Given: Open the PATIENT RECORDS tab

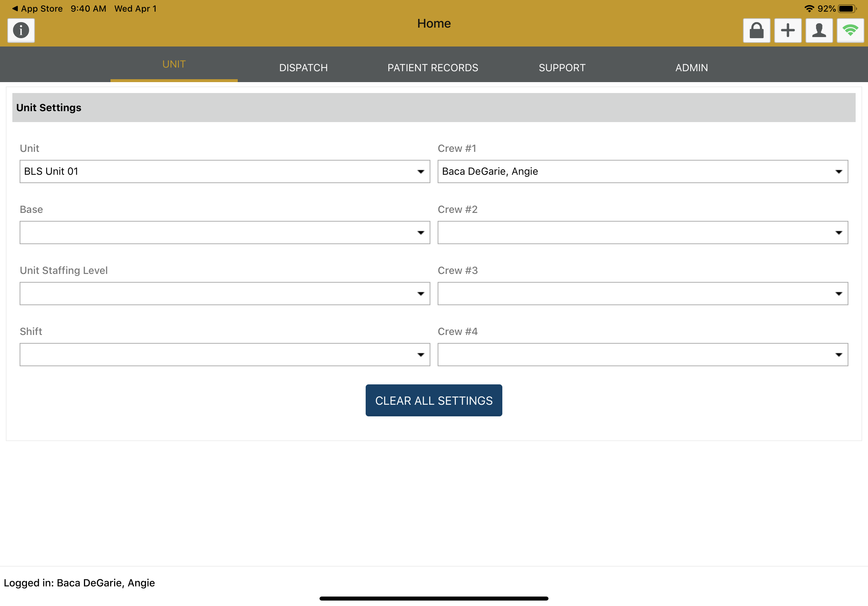Looking at the screenshot, I should pos(433,68).
